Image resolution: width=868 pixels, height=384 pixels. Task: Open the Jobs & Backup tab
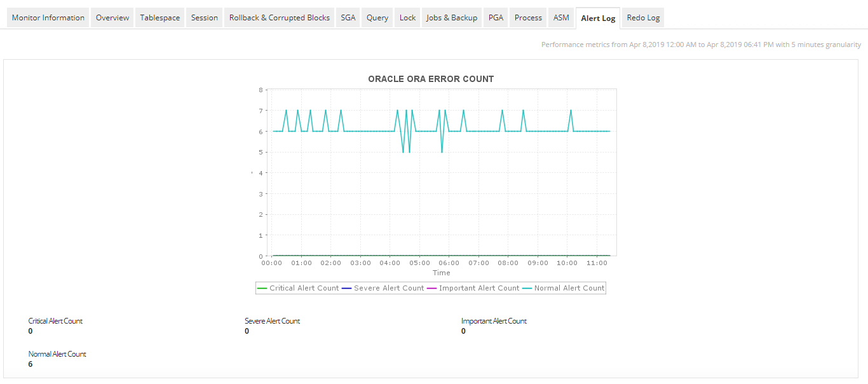click(x=451, y=17)
